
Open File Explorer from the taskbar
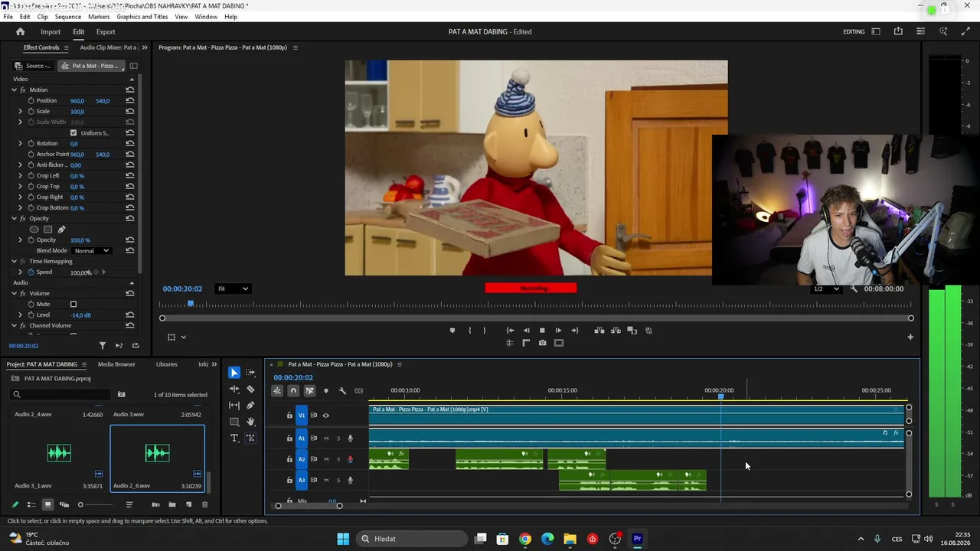coord(570,539)
